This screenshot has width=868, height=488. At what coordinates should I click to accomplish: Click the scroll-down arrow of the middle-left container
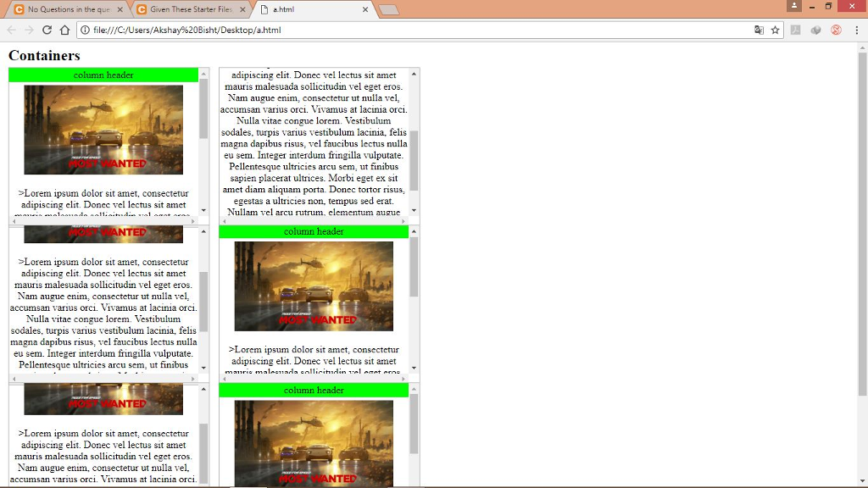click(203, 368)
